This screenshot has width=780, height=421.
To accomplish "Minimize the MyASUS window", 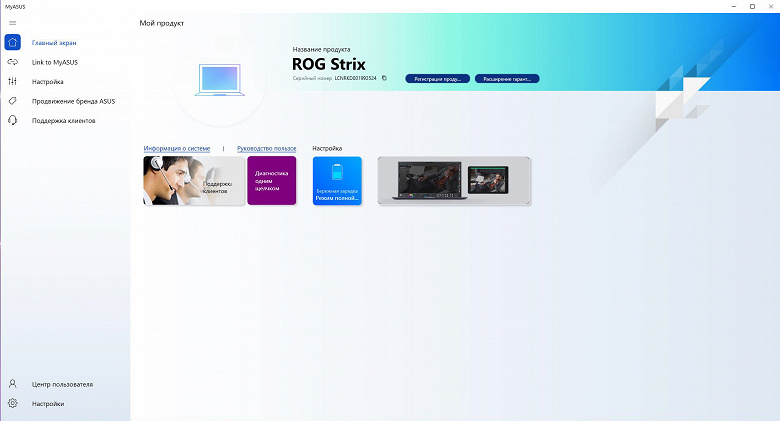I will (734, 6).
